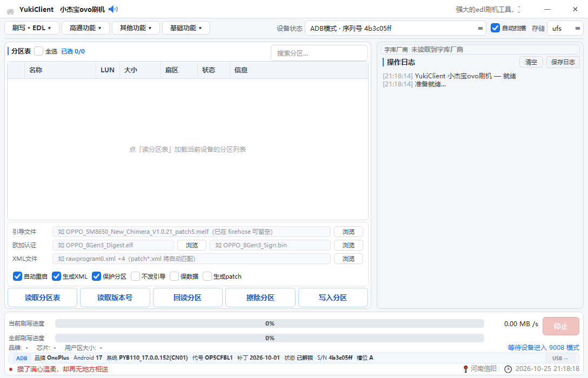The width and height of the screenshot is (588, 378).
Task: Uncheck the 生成XML option
Action: 56,276
